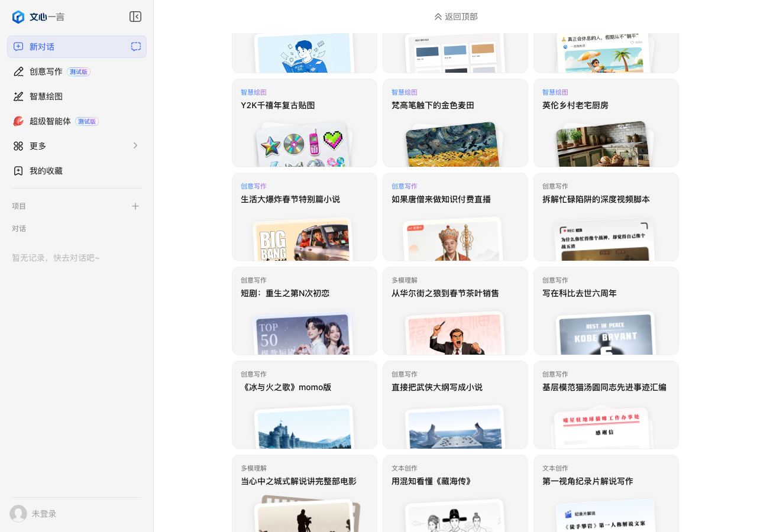This screenshot has width=757, height=532.
Task: Open the Y2K千禧年复古贴图 card
Action: (305, 123)
